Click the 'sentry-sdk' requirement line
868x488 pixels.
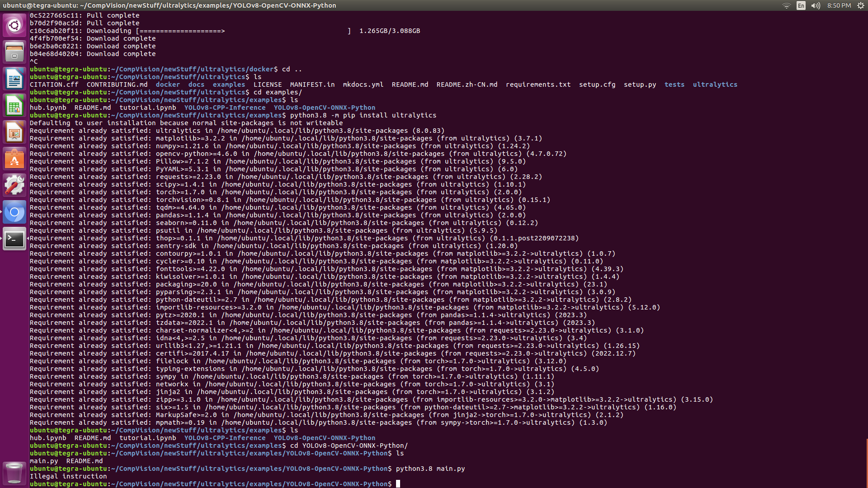pyautogui.click(x=274, y=246)
